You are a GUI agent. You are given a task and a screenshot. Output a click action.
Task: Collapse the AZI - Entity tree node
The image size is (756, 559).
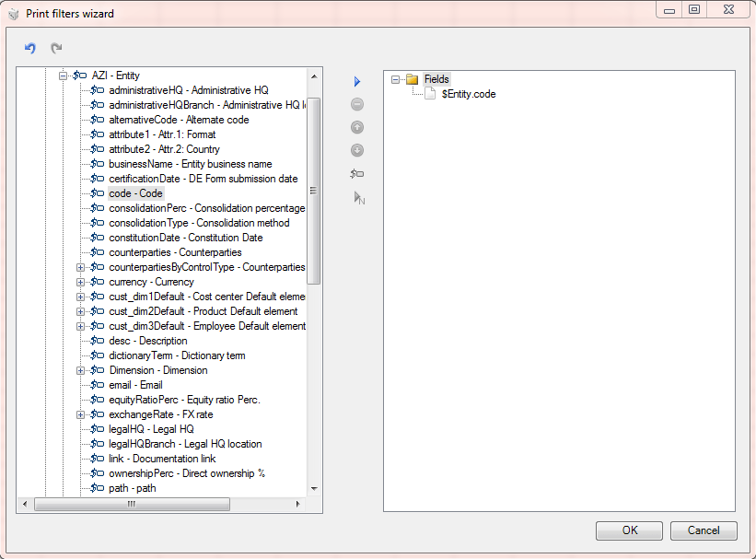point(63,76)
